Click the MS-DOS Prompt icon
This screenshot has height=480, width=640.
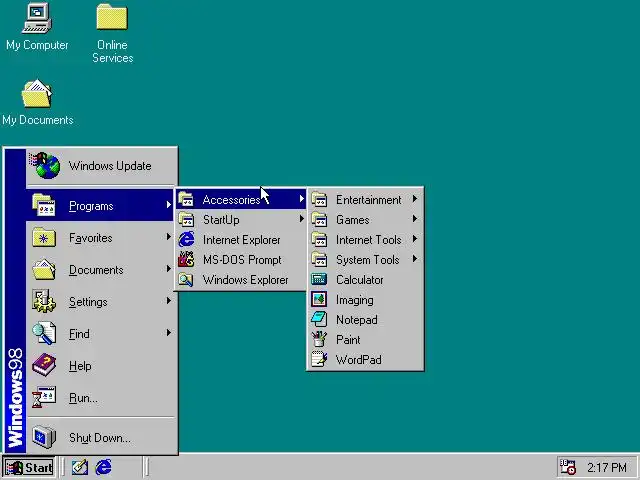click(186, 260)
